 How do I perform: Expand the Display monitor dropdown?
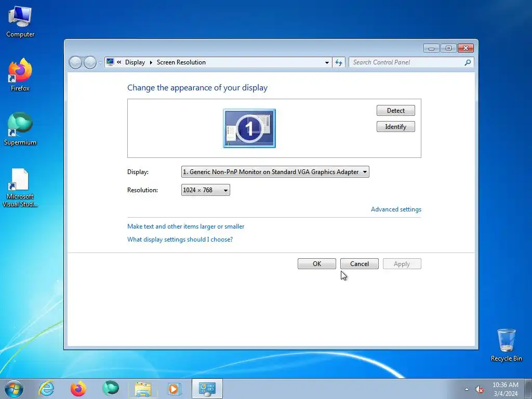275,171
